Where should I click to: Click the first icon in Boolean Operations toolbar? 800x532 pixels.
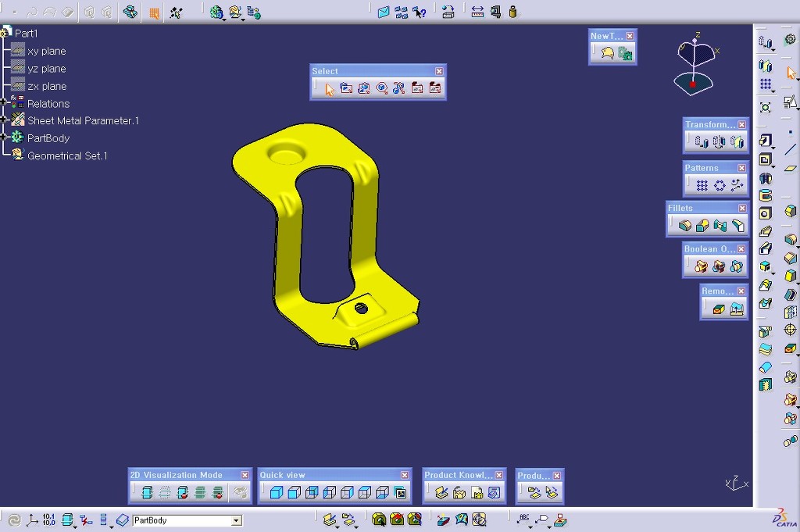click(701, 267)
